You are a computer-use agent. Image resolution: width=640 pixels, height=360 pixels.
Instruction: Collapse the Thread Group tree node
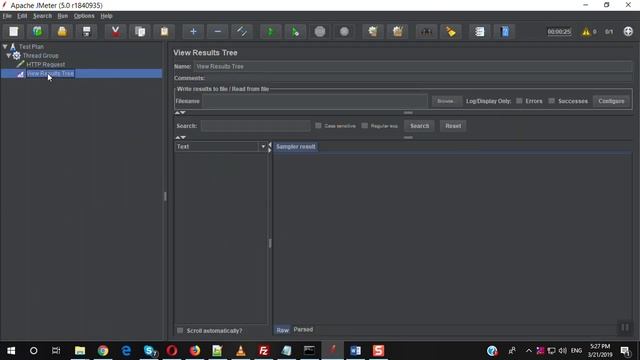point(9,56)
